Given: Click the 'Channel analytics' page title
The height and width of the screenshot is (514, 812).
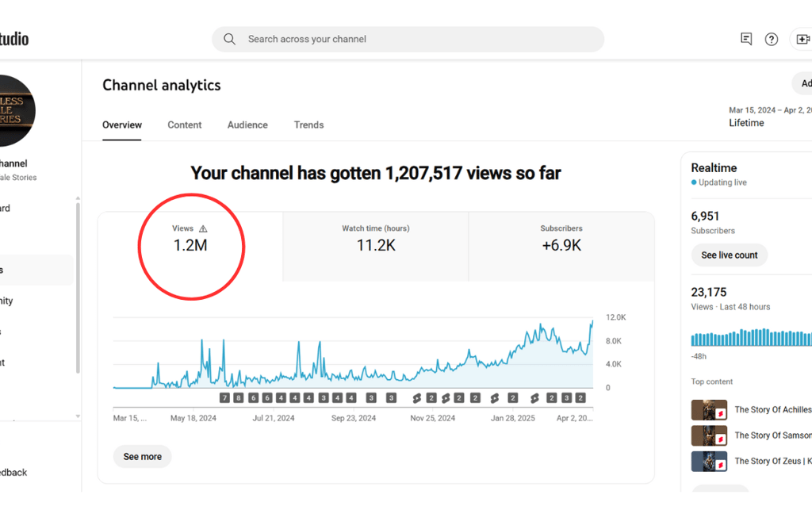Looking at the screenshot, I should click(x=162, y=85).
